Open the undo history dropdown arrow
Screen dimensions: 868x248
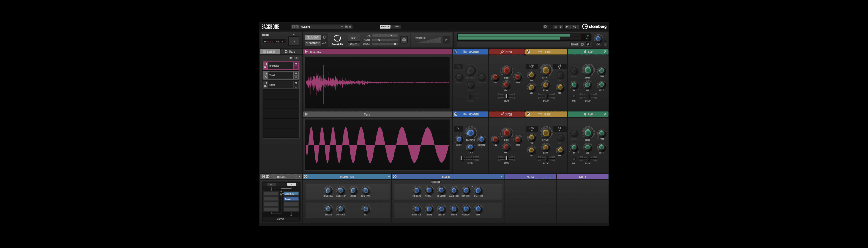(x=571, y=27)
